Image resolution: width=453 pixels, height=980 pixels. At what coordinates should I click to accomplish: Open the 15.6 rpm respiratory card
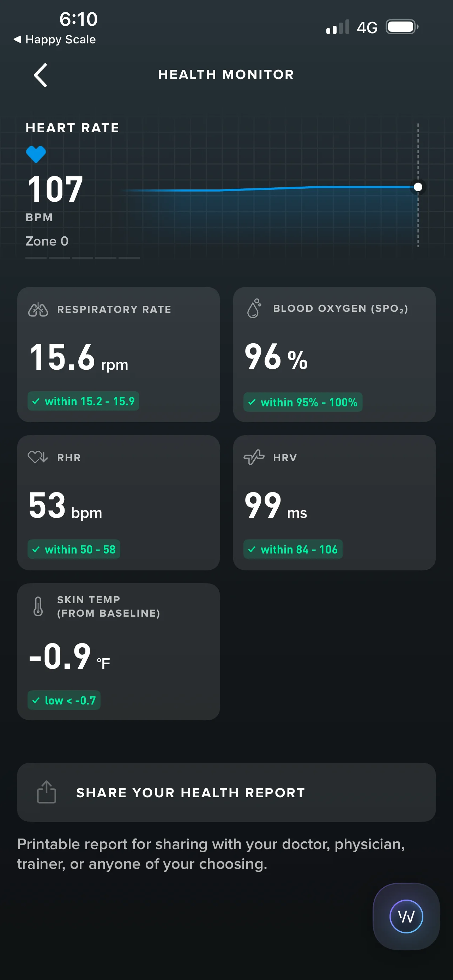pos(118,354)
